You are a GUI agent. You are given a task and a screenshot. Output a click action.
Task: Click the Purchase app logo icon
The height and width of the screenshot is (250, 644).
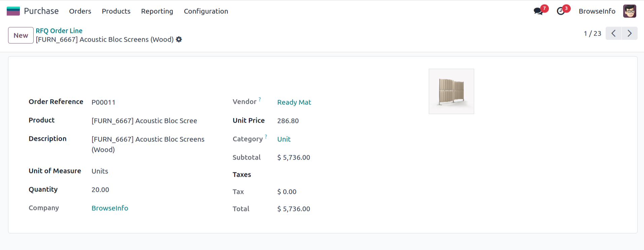(13, 11)
